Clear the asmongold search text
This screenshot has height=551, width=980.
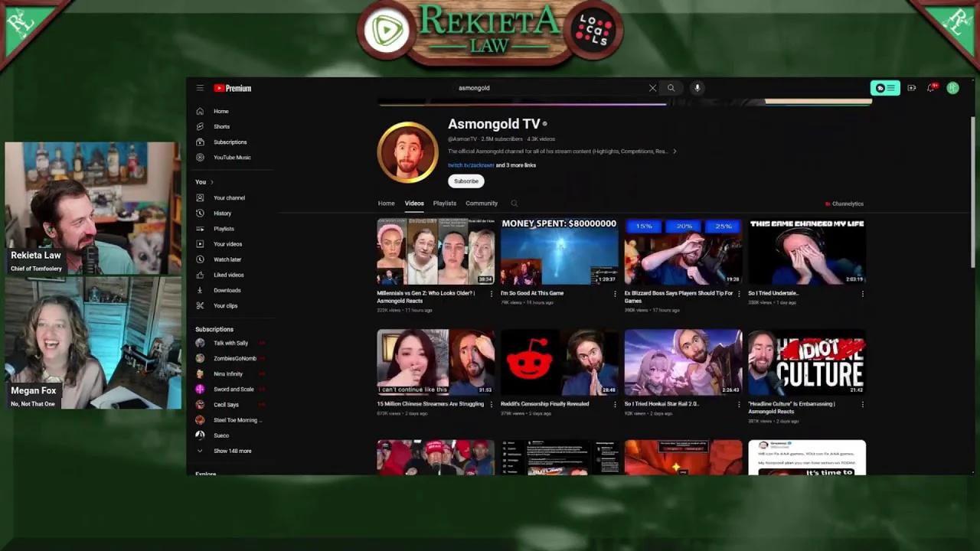coord(652,88)
